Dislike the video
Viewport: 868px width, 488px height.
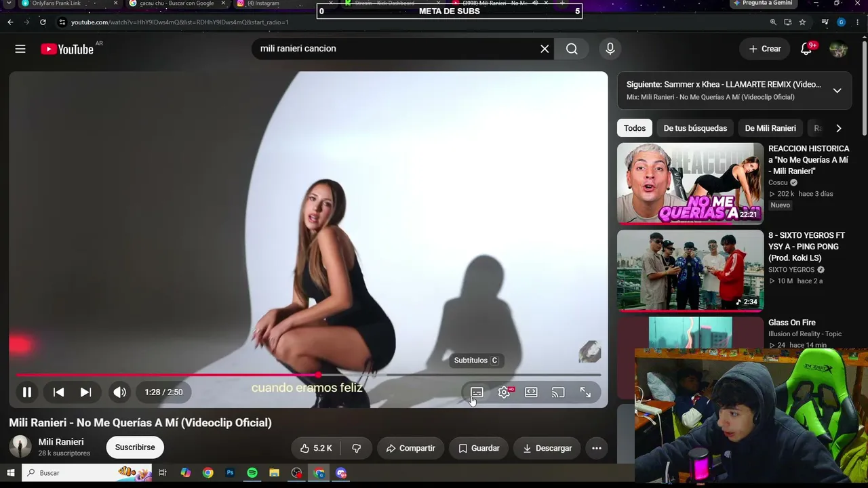[357, 448]
